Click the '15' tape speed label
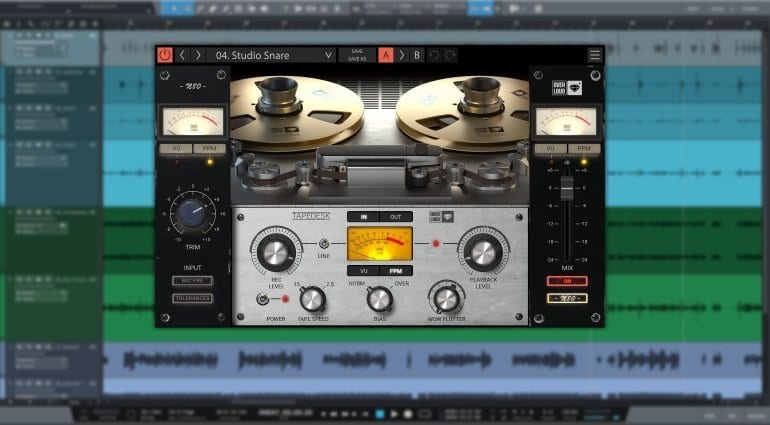This screenshot has height=425, width=770. (x=297, y=284)
